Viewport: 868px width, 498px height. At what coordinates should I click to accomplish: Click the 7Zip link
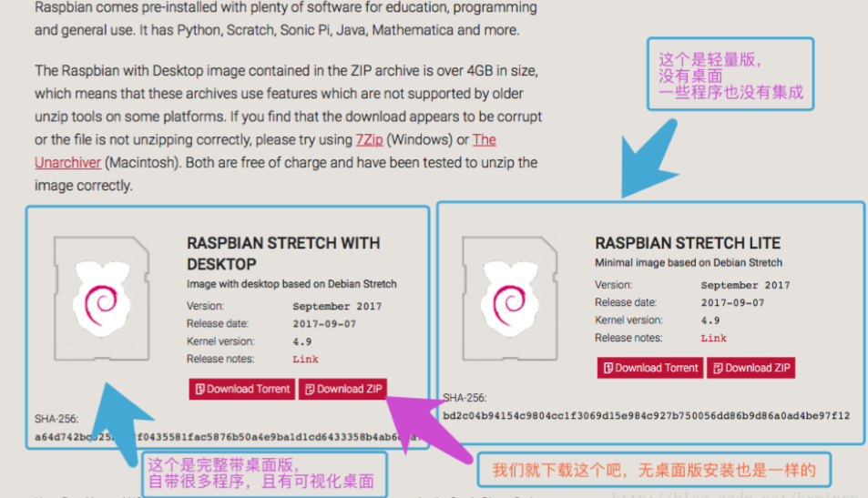369,139
